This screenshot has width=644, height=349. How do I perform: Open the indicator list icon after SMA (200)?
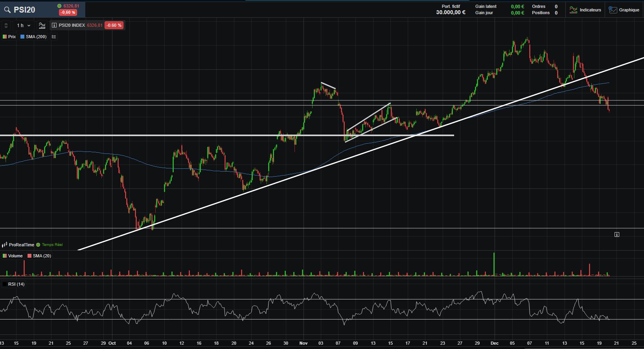click(x=54, y=37)
